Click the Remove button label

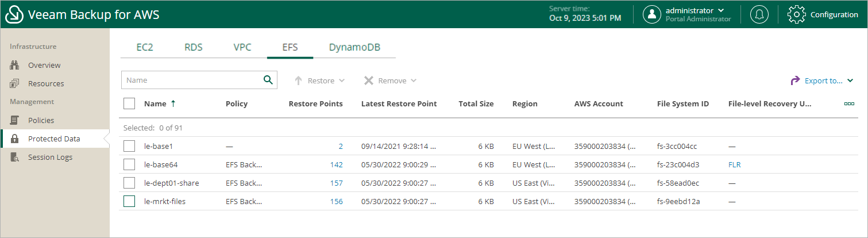(392, 81)
